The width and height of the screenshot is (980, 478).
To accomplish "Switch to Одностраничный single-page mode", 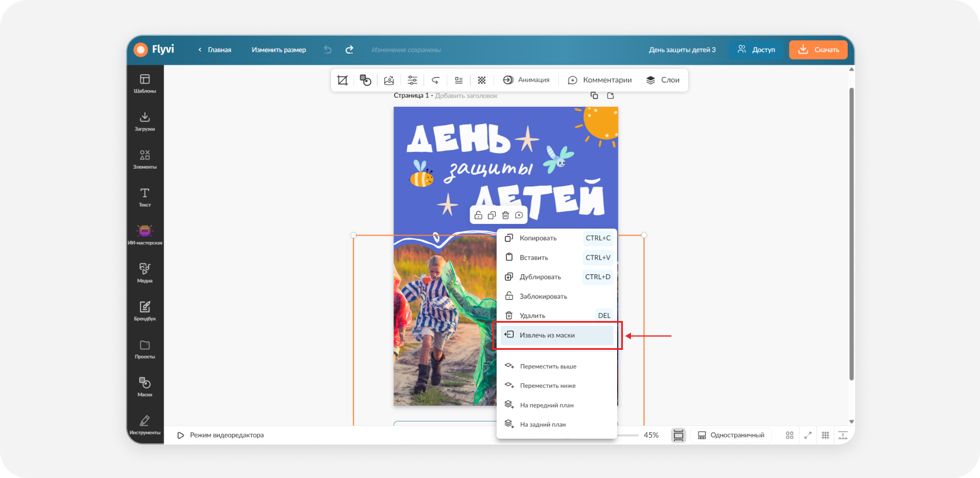I will tap(731, 435).
